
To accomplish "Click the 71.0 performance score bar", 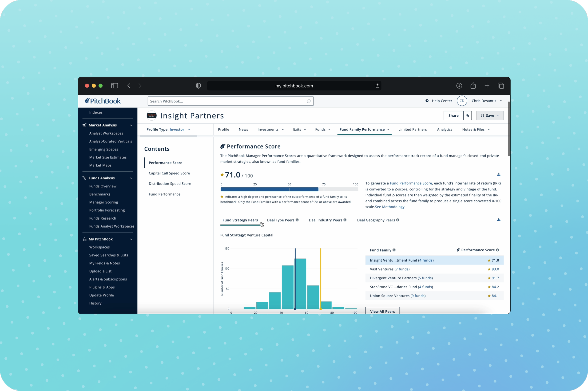I will [x=269, y=190].
